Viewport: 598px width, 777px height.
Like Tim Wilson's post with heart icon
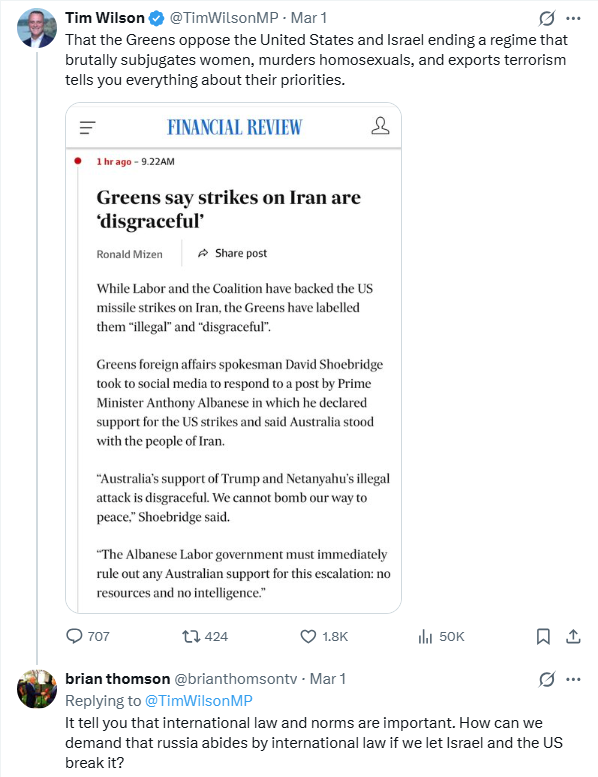click(308, 636)
